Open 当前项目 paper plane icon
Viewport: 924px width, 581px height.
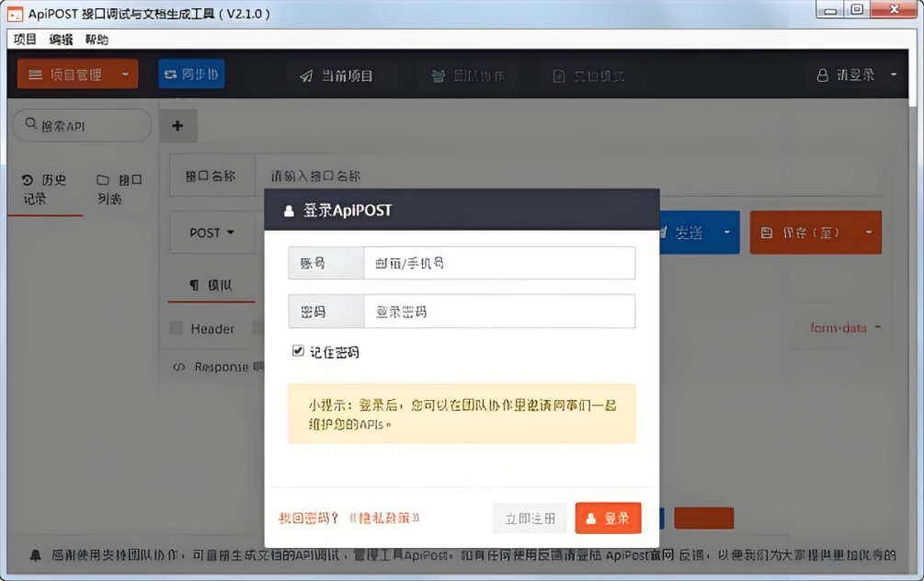click(x=306, y=76)
